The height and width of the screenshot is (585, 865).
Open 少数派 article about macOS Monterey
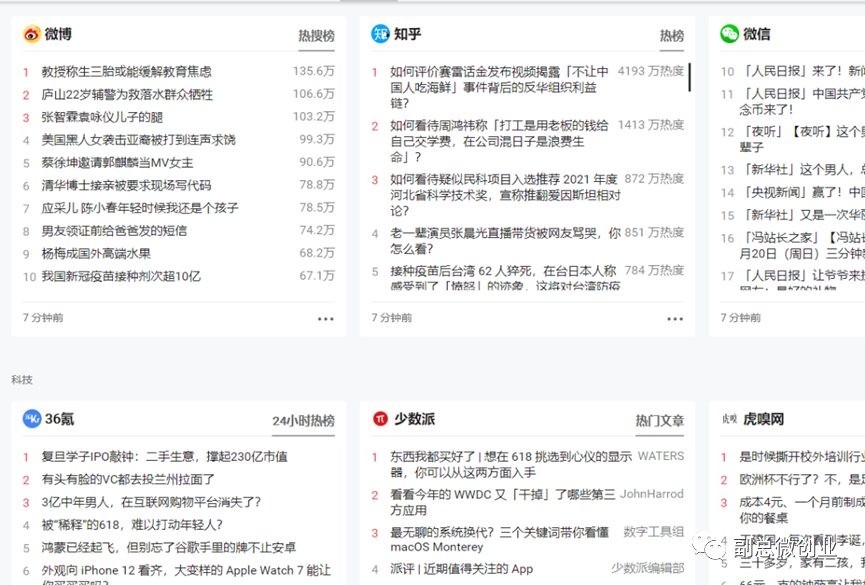499,540
